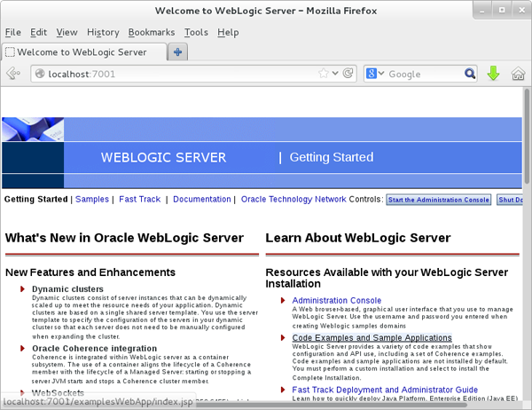This screenshot has width=532, height=410.
Task: Click the partially visible Shut Down button
Action: (x=510, y=200)
